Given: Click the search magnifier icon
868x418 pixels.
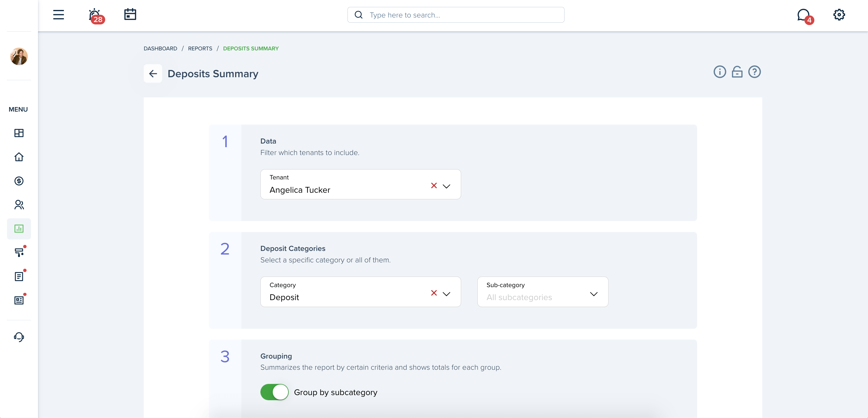Looking at the screenshot, I should pyautogui.click(x=359, y=15).
